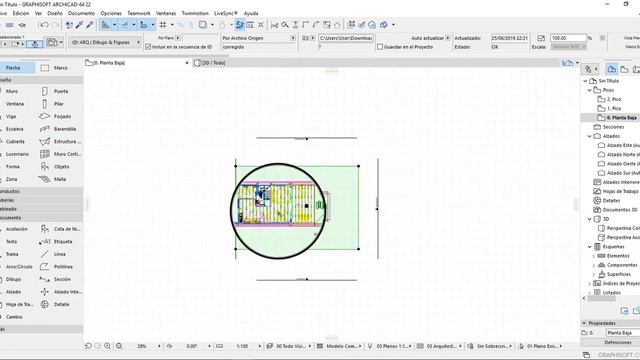This screenshot has height=360, width=640.
Task: Select 'Secciones' in the navigator
Action: point(609,127)
